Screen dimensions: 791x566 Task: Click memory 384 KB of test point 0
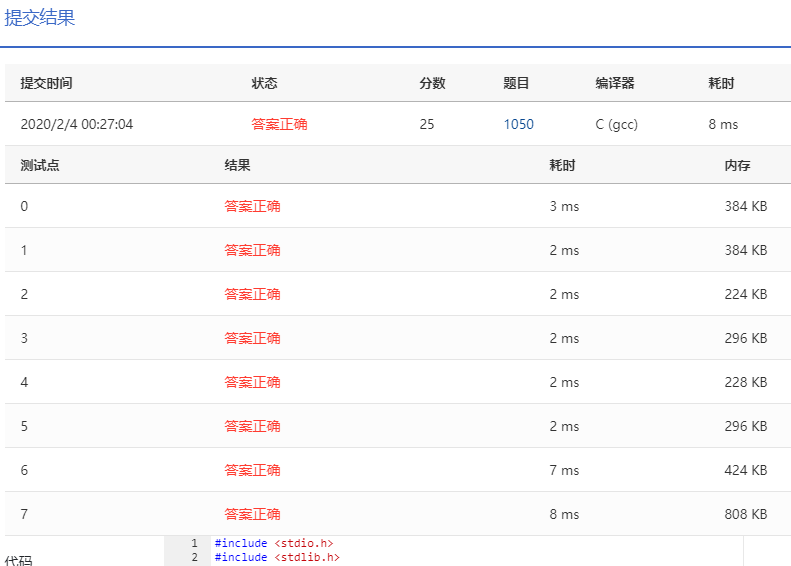[x=746, y=206]
